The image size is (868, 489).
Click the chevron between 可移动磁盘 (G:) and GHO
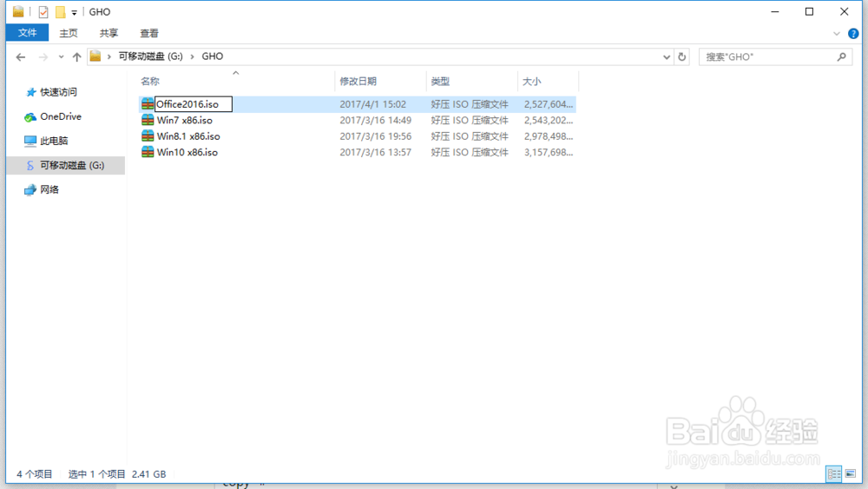coord(192,56)
